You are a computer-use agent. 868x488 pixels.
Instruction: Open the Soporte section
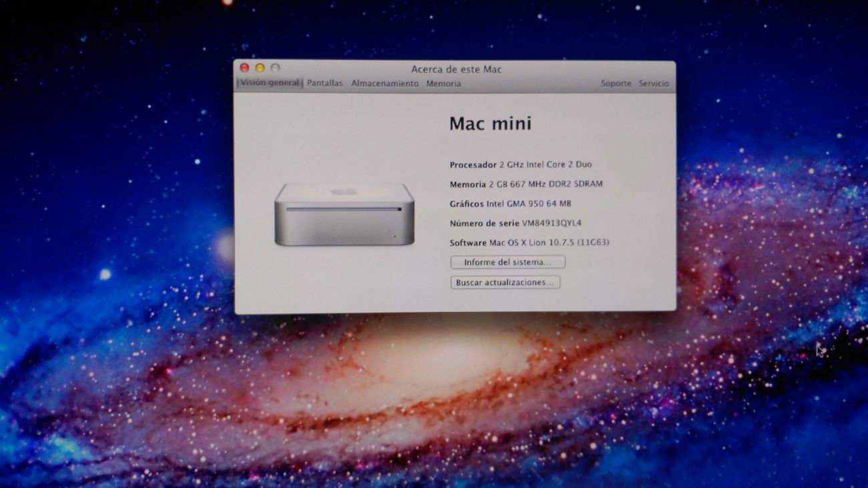tap(616, 83)
